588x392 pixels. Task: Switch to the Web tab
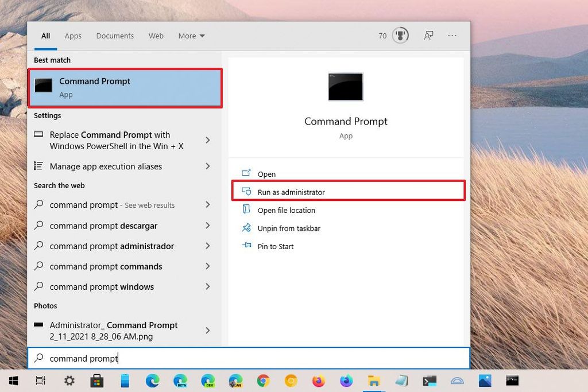click(x=156, y=36)
